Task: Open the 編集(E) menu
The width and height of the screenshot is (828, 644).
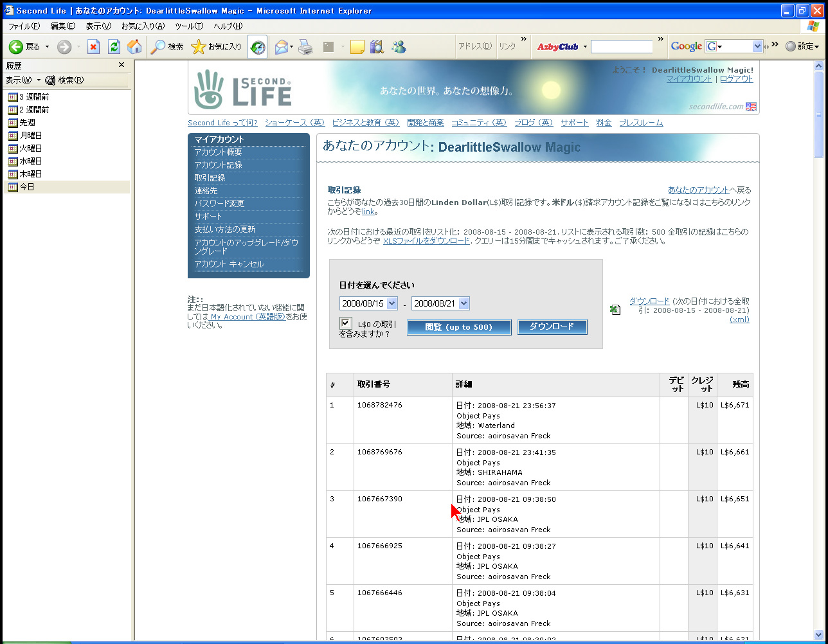Action: tap(63, 26)
